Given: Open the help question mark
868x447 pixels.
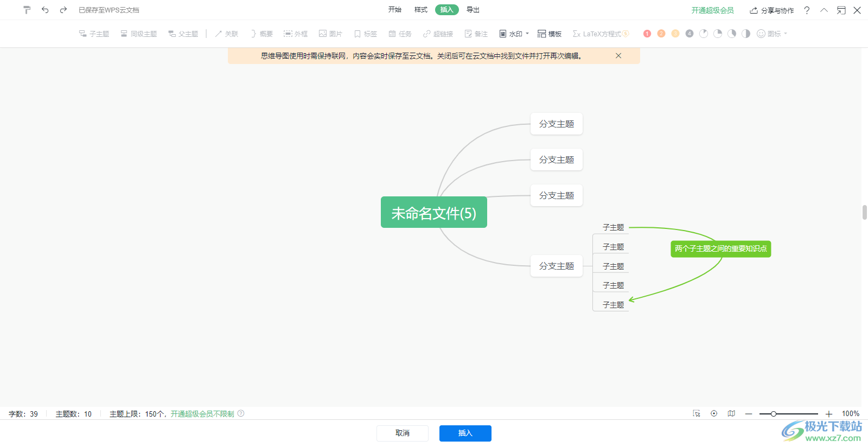Looking at the screenshot, I should tap(807, 10).
